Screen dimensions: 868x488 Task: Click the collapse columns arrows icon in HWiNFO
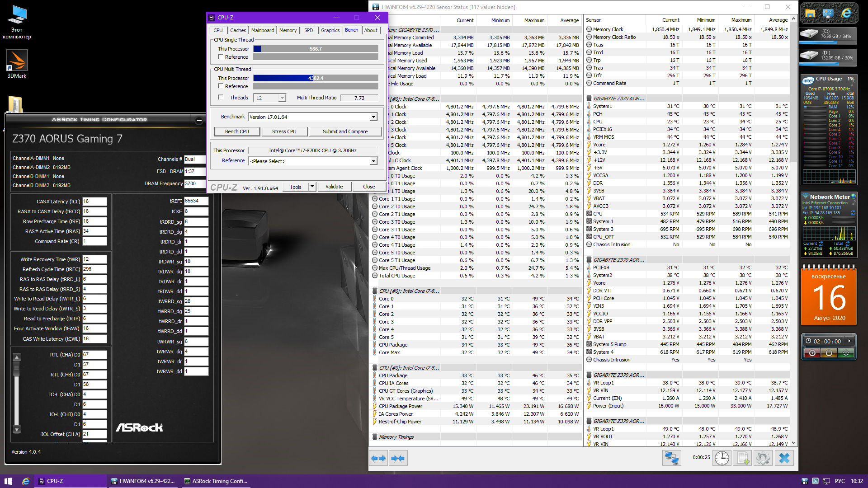[x=398, y=458]
